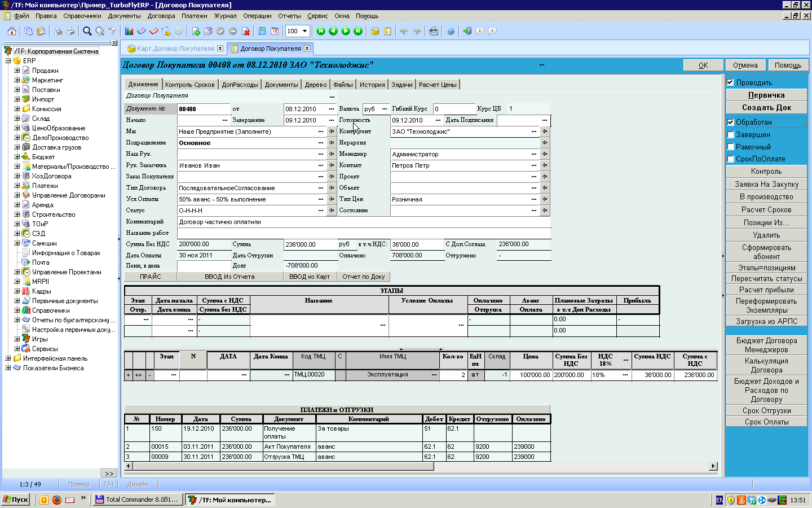Click the red X delete record icon

coord(246,31)
